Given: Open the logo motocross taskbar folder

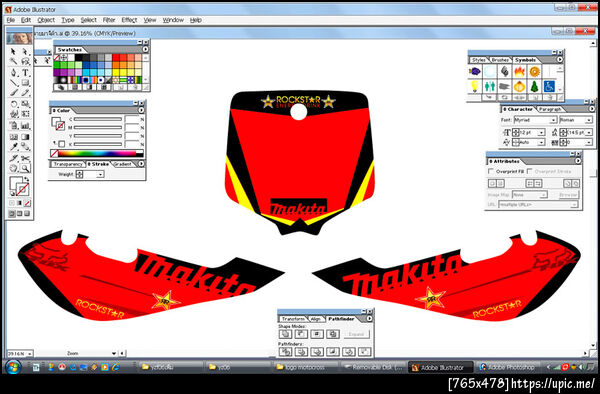Looking at the screenshot, I should pos(305,367).
